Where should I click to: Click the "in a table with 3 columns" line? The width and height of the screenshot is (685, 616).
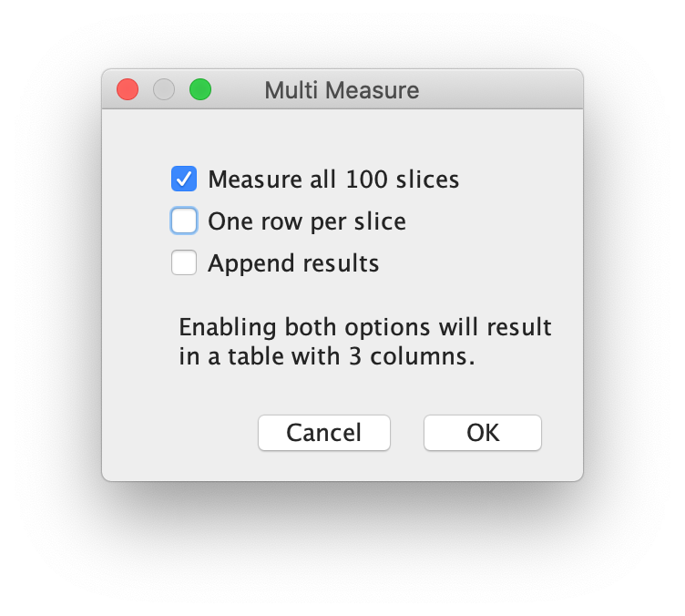(327, 356)
